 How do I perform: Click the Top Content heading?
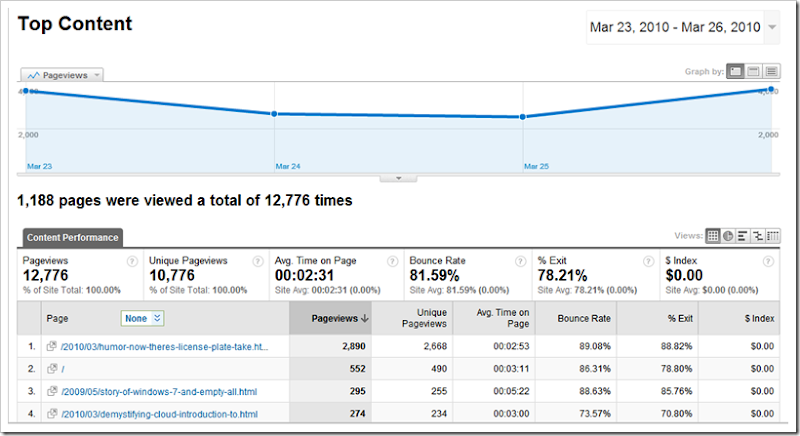point(75,24)
